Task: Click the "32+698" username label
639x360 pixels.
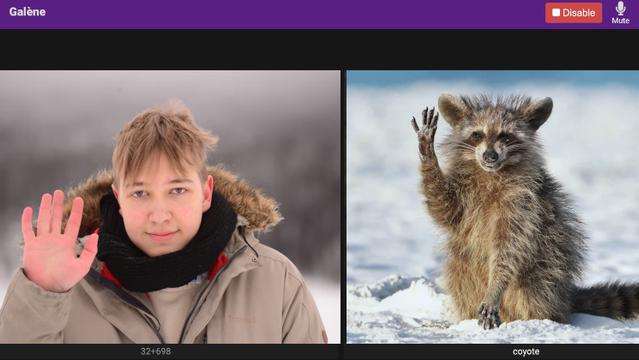Action: [x=156, y=351]
